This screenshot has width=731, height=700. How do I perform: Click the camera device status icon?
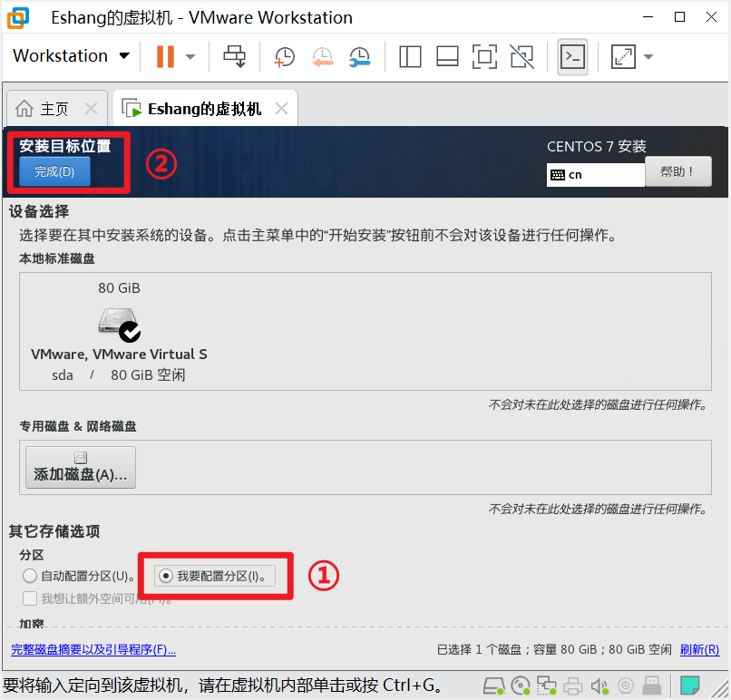tap(625, 686)
